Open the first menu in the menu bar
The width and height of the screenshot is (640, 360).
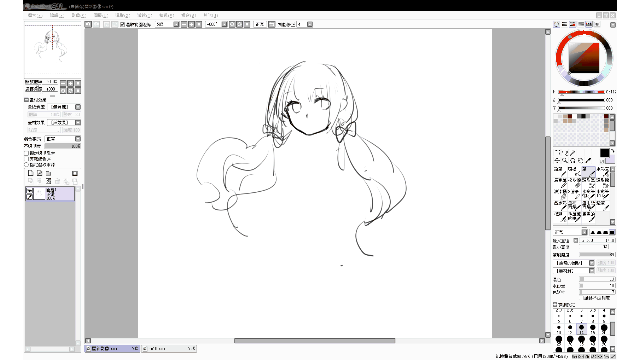[x=35, y=16]
